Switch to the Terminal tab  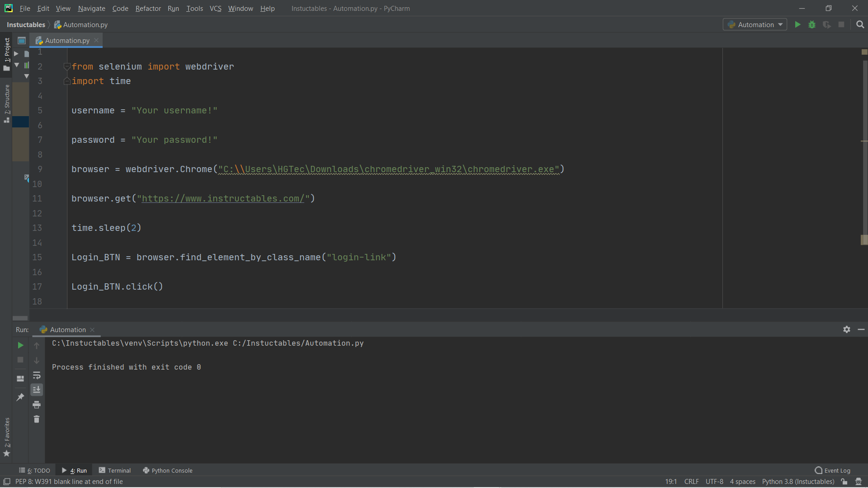coord(119,470)
